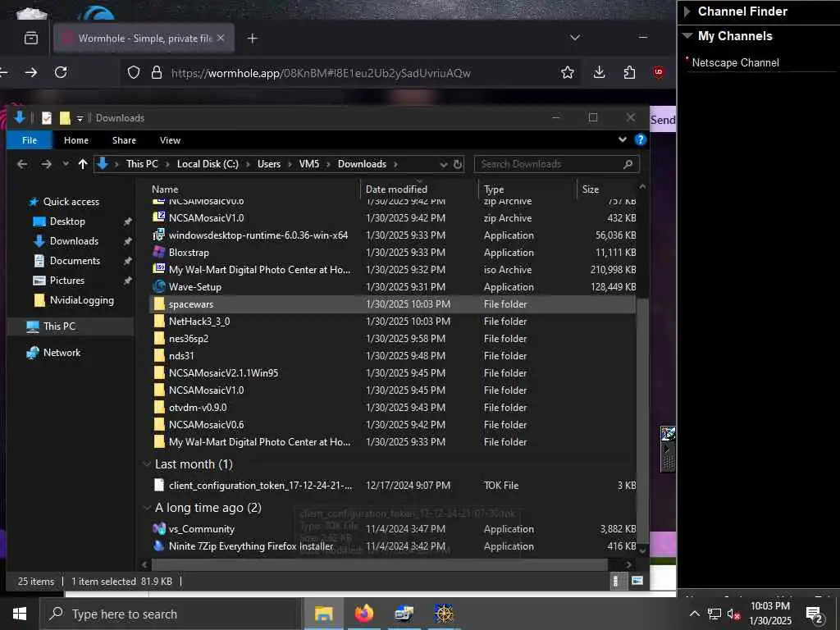Click the Explorer help question mark icon

tap(640, 139)
